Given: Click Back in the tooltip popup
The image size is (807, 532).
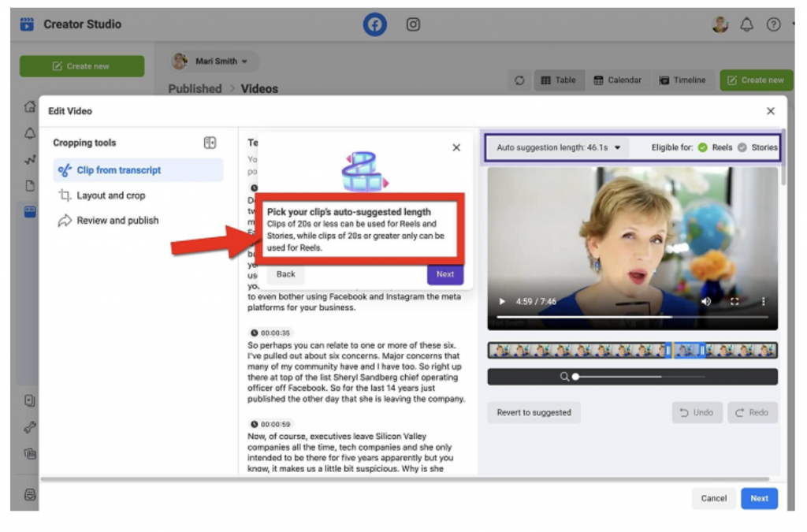Looking at the screenshot, I should (x=285, y=274).
